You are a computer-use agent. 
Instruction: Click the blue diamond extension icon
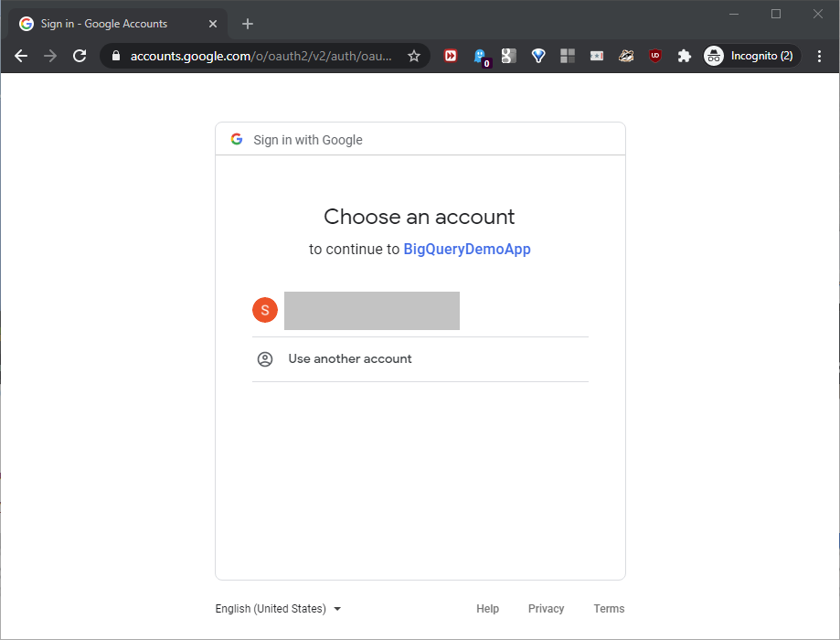pyautogui.click(x=538, y=56)
